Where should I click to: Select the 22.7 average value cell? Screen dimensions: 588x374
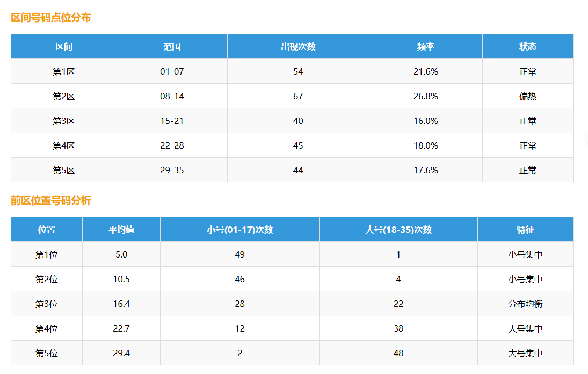point(121,329)
